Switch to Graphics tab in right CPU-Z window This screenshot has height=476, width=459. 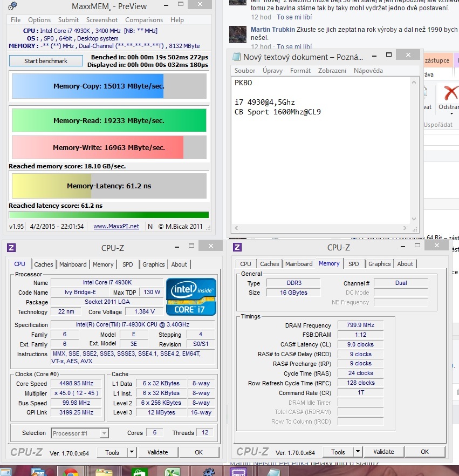(380, 264)
